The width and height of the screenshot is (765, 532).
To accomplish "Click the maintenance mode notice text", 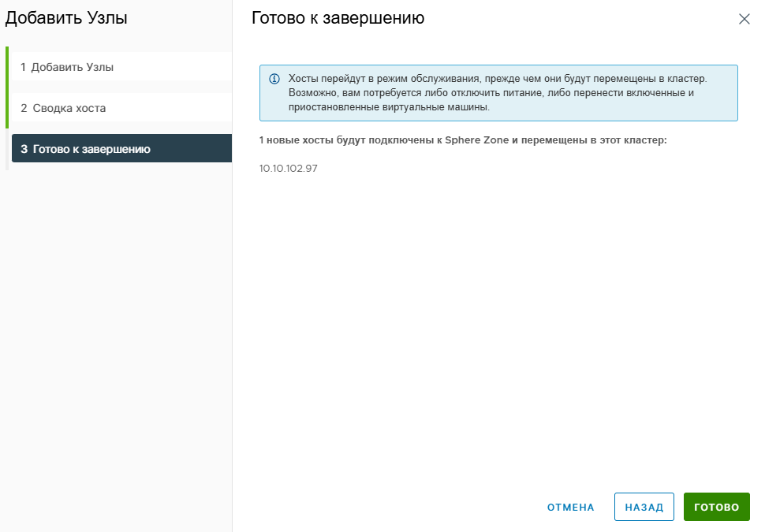I will [x=498, y=93].
